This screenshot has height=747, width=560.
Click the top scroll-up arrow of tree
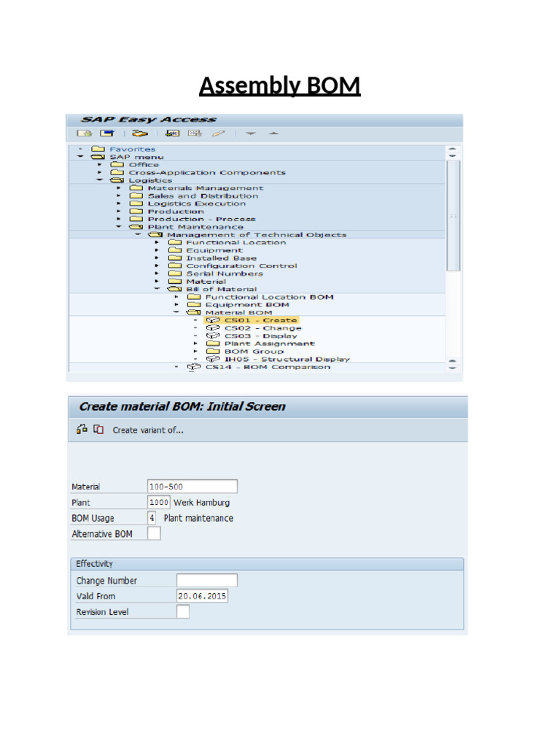pyautogui.click(x=452, y=148)
